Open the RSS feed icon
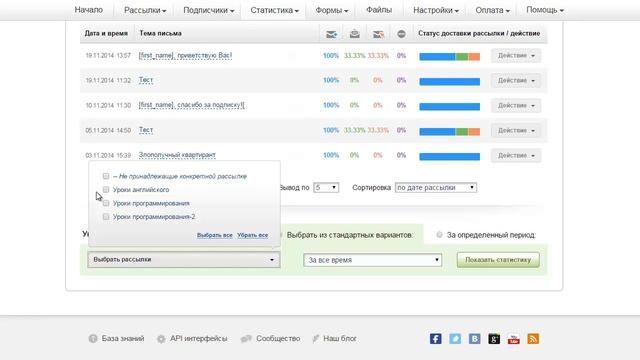The height and width of the screenshot is (360, 640). point(533,339)
